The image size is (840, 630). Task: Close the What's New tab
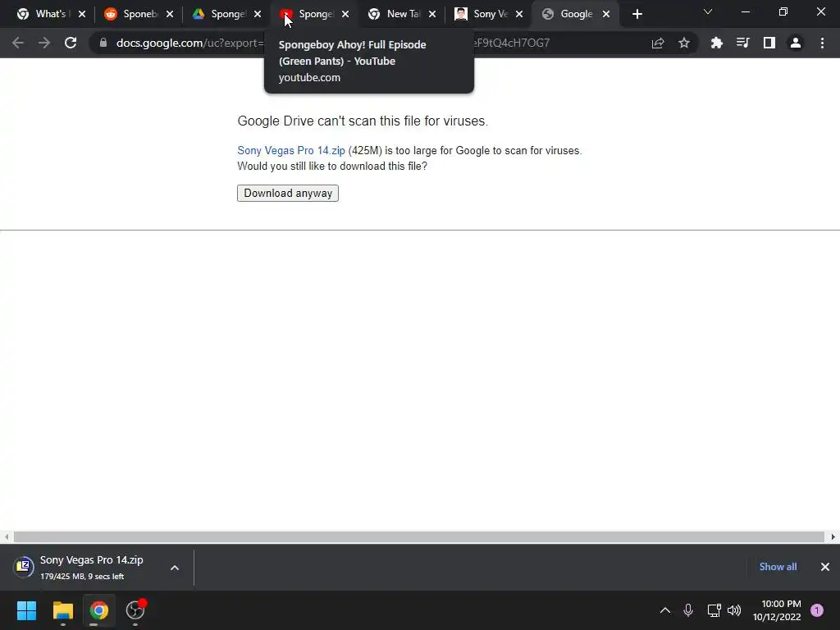tap(82, 15)
